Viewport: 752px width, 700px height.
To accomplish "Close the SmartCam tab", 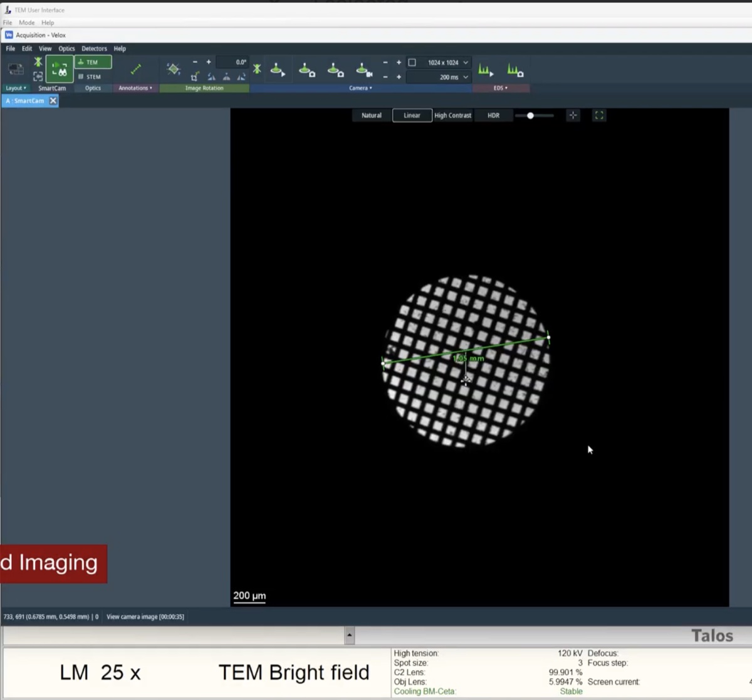I will [x=53, y=101].
